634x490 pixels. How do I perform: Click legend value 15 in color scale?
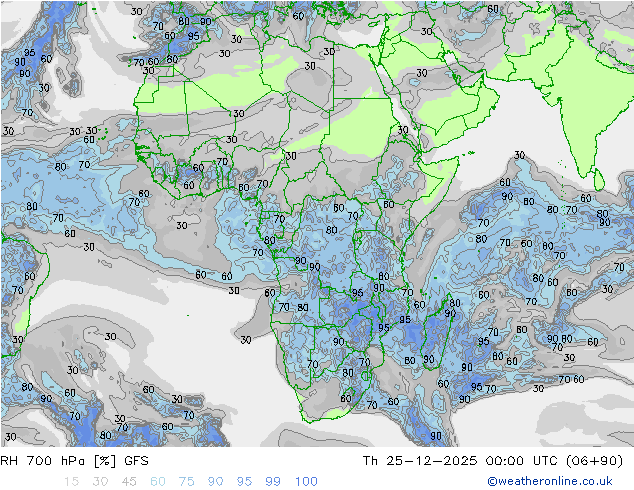click(x=71, y=482)
